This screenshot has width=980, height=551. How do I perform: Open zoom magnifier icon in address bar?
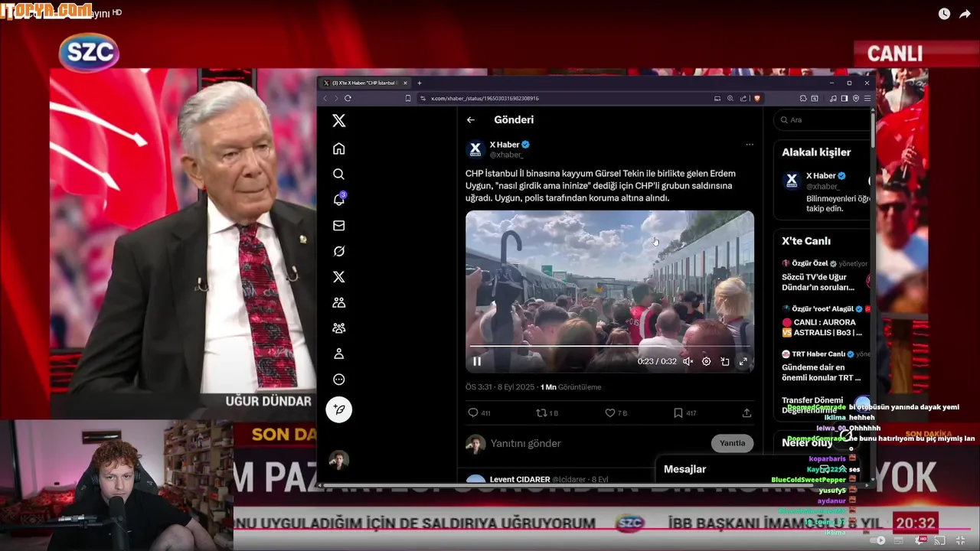point(730,98)
